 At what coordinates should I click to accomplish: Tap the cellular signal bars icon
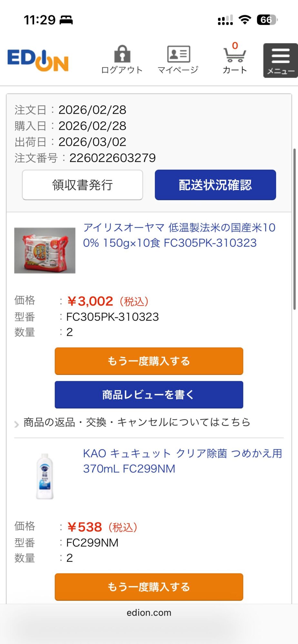pos(225,20)
